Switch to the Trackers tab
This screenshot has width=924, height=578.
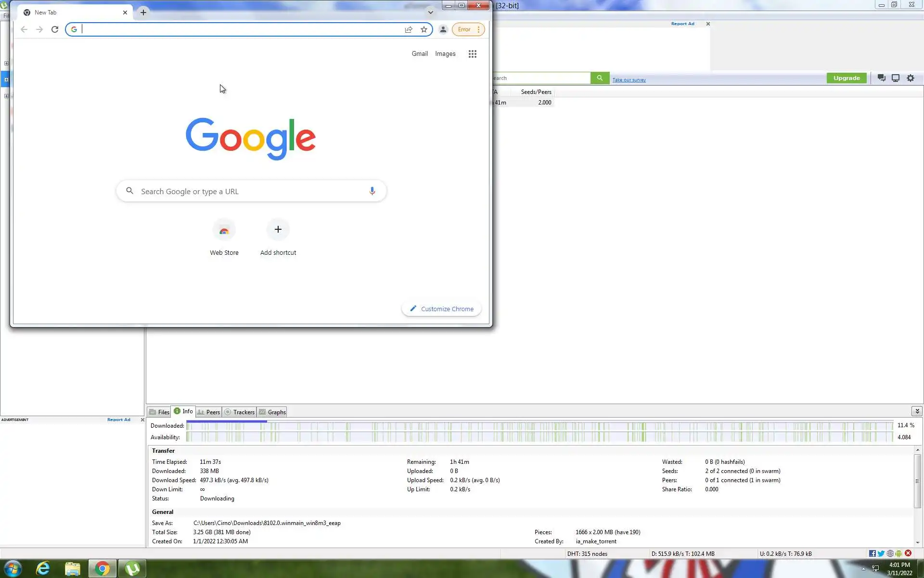(240, 412)
